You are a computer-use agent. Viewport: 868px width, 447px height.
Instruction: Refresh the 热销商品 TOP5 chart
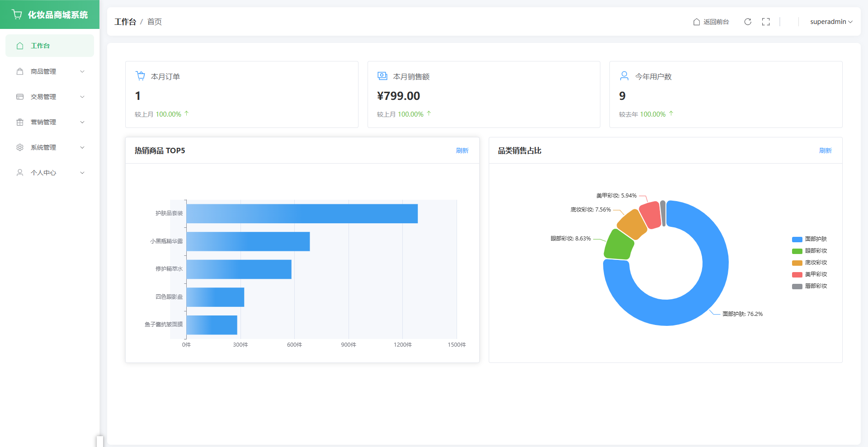point(462,151)
